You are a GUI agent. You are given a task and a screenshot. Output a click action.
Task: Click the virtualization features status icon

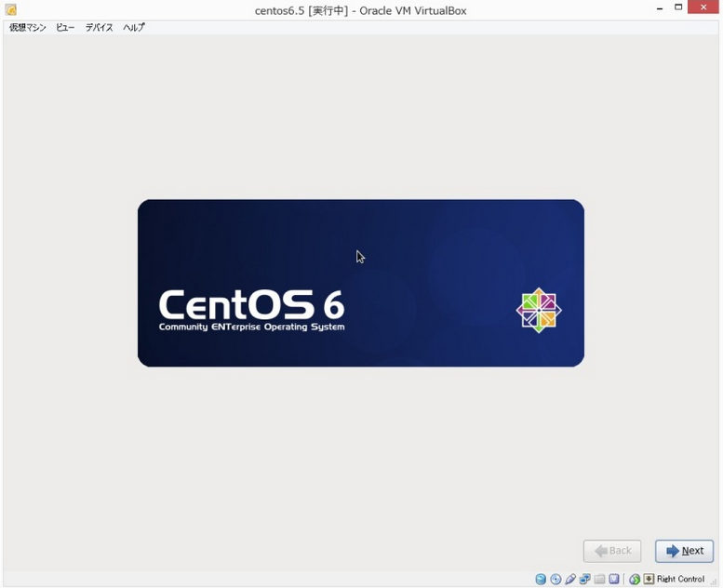point(614,579)
